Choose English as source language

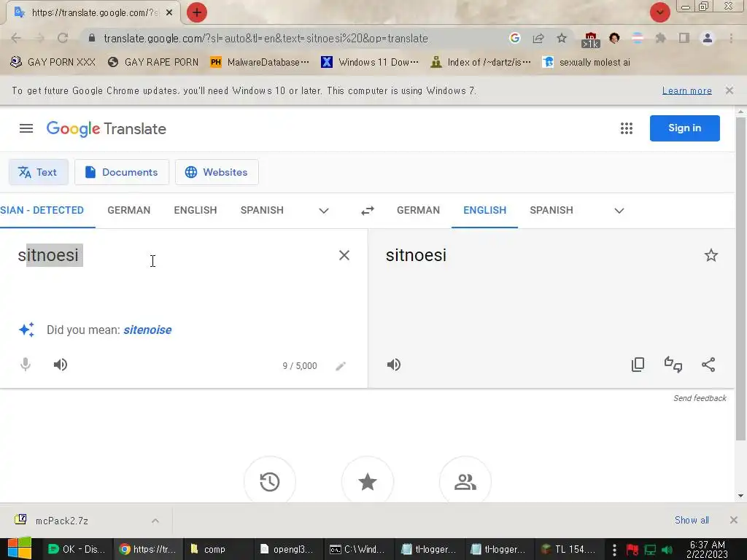tap(196, 210)
